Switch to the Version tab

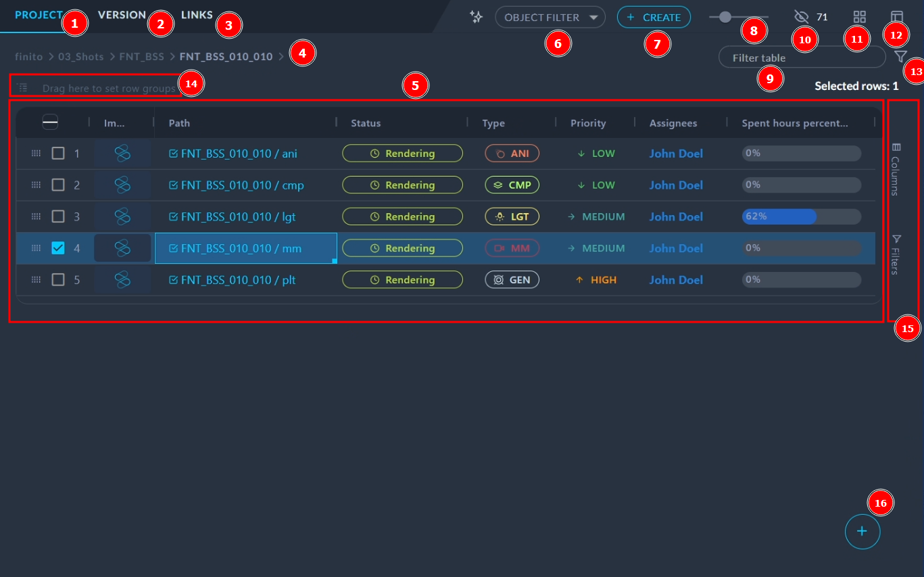(x=122, y=15)
